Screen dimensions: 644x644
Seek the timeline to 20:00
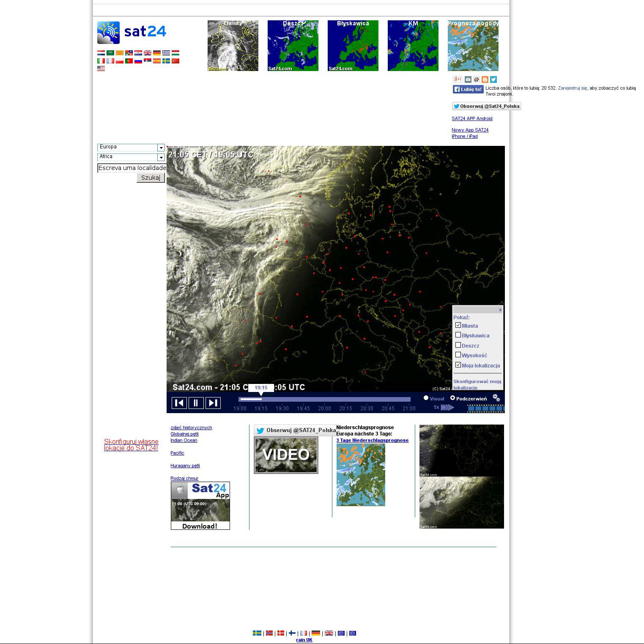[x=324, y=399]
